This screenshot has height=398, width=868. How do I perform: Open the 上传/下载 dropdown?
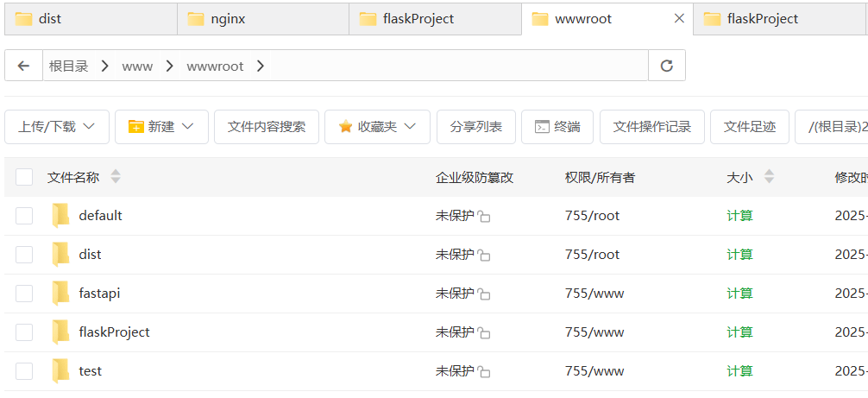tap(56, 127)
